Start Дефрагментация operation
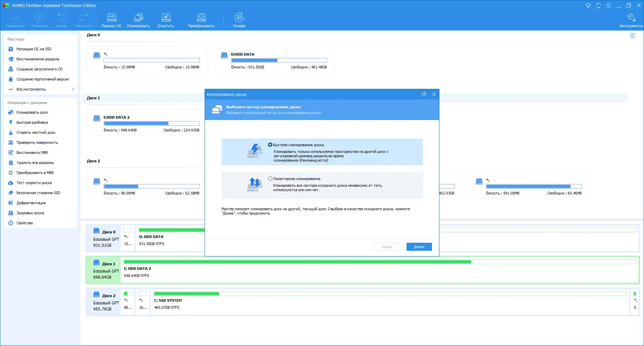 click(31, 203)
